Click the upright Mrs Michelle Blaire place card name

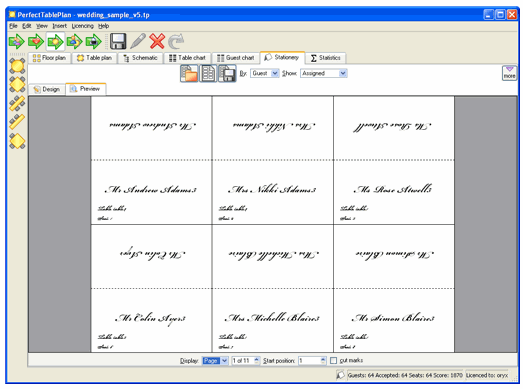pos(272,318)
